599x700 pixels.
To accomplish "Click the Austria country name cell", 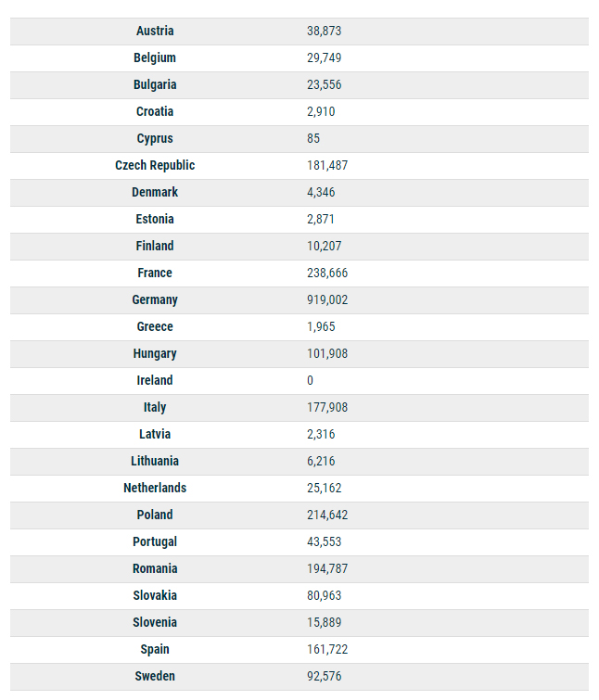I will (155, 31).
